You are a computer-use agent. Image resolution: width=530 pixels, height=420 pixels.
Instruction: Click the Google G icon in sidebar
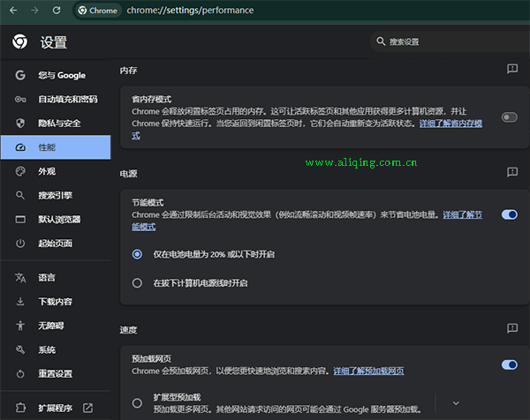tap(20, 75)
